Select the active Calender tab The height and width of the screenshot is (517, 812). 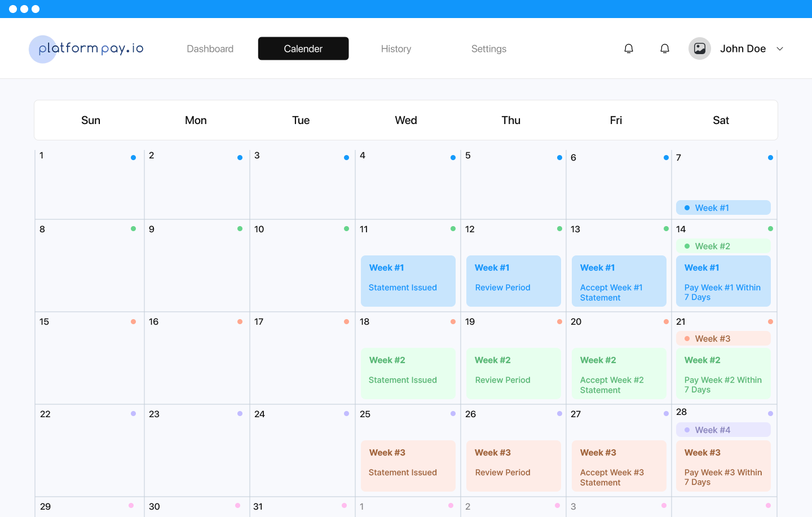point(303,49)
